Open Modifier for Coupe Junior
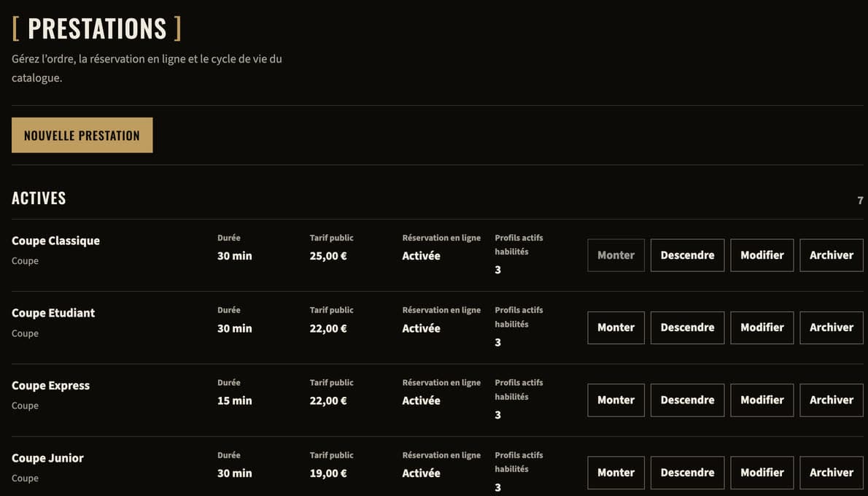The image size is (868, 496). 762,473
